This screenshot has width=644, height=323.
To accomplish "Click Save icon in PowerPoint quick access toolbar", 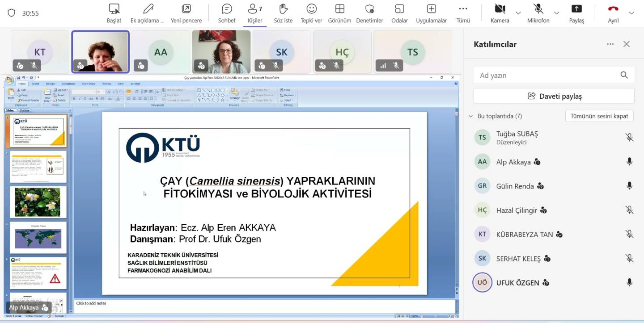I will pyautogui.click(x=19, y=78).
